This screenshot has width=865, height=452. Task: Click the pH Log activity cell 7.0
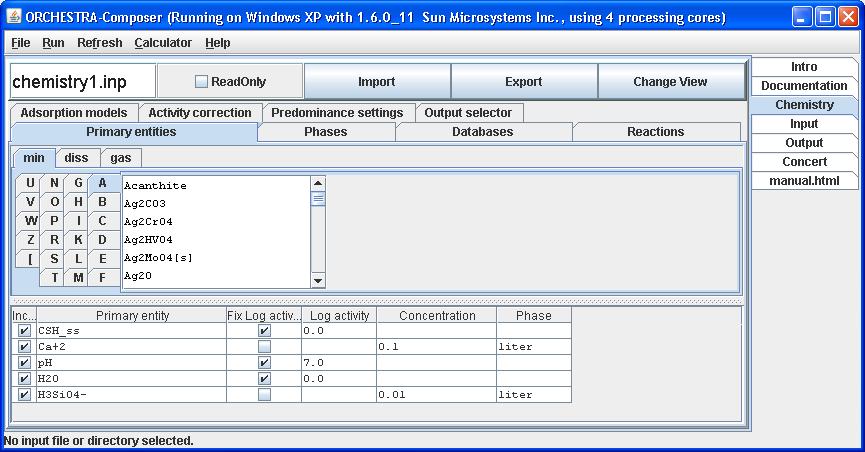(x=339, y=363)
